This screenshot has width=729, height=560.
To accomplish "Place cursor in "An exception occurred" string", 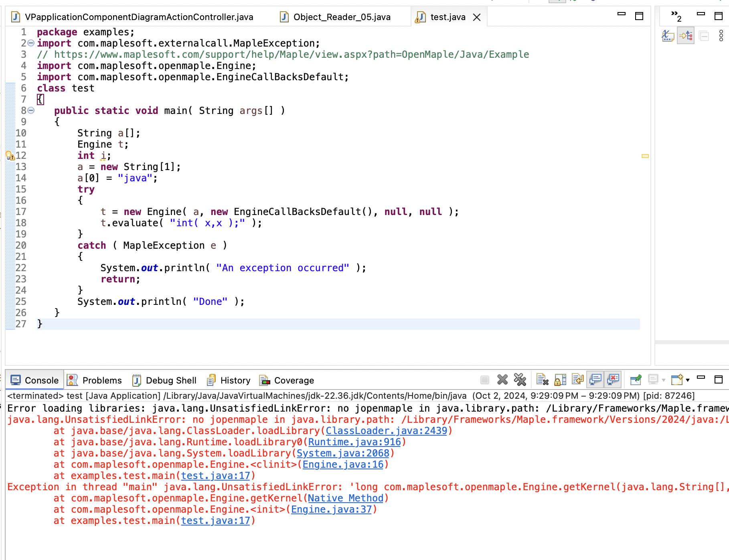I will [x=283, y=268].
